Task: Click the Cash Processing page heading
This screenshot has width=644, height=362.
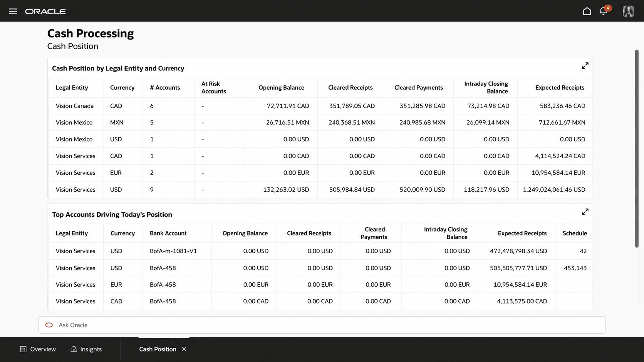Action: pos(91,33)
